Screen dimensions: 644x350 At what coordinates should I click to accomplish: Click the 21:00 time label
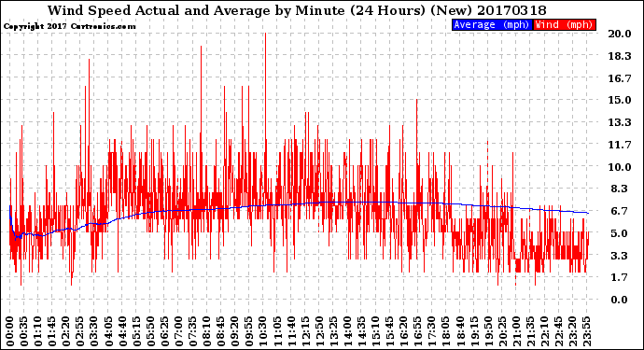tap(516, 331)
